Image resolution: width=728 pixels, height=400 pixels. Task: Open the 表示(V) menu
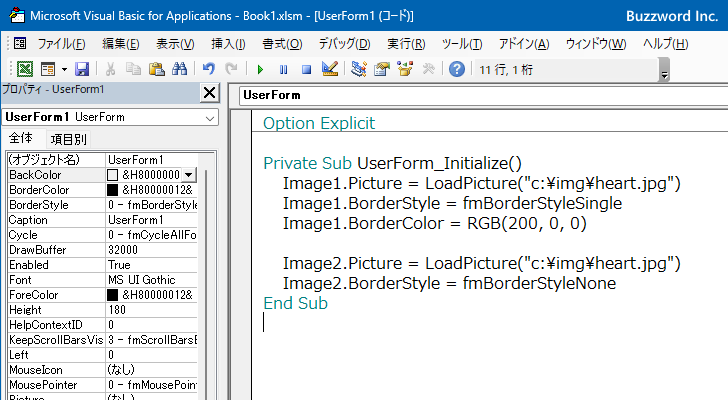(x=175, y=44)
